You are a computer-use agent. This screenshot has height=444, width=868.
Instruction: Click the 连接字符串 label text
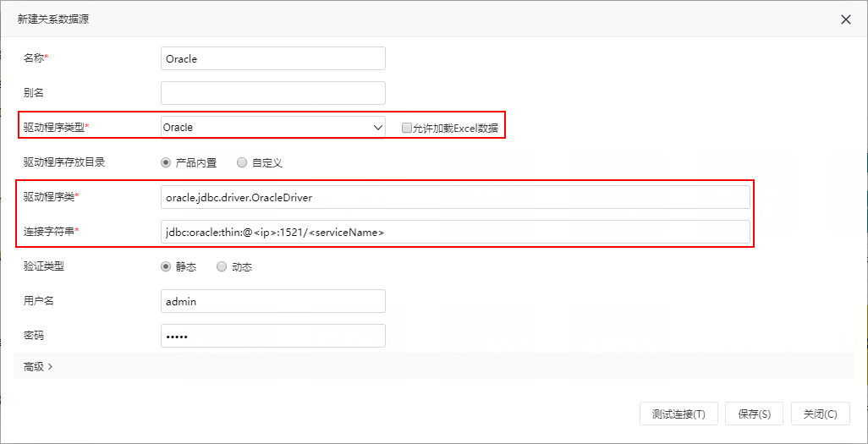click(x=49, y=232)
